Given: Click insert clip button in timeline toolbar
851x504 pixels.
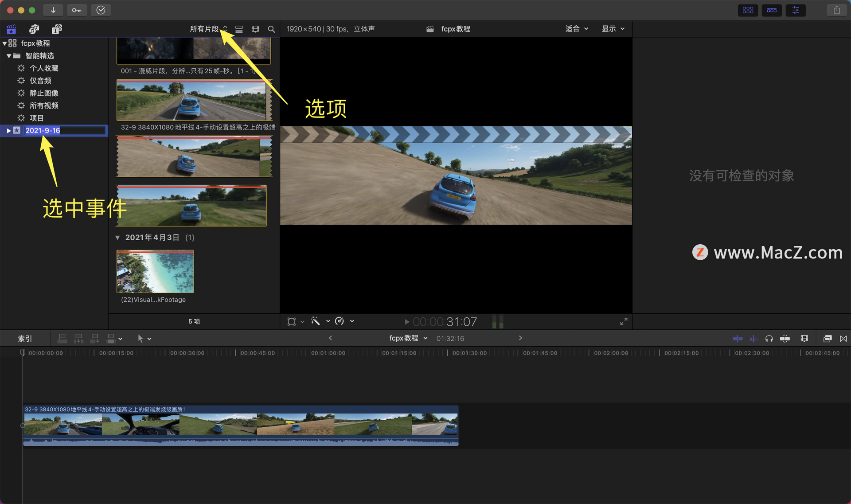Looking at the screenshot, I should (78, 339).
